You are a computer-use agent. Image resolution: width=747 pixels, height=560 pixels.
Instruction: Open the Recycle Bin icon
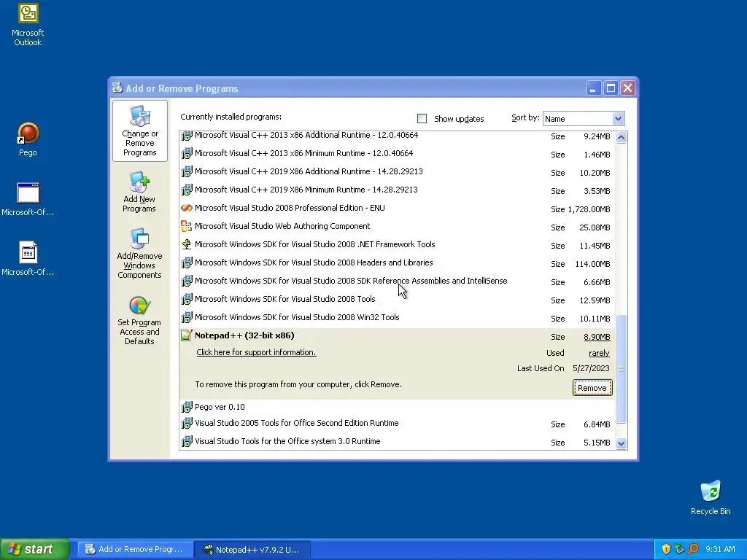711,491
